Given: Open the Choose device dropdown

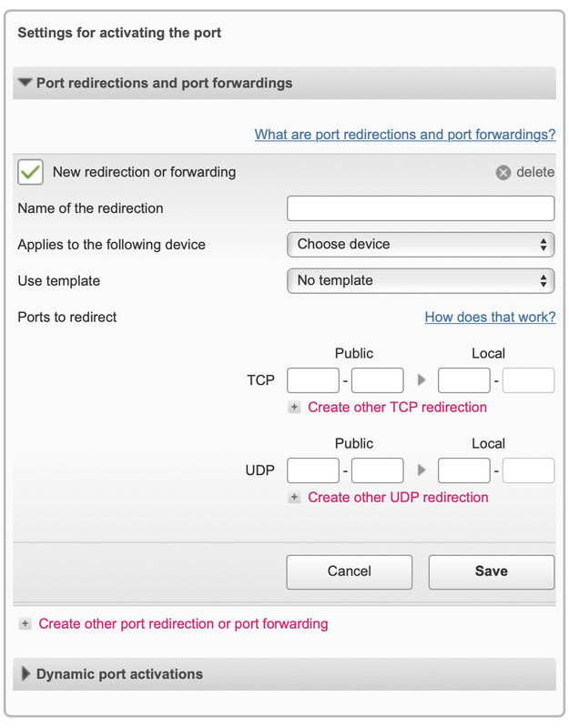Looking at the screenshot, I should (x=420, y=244).
